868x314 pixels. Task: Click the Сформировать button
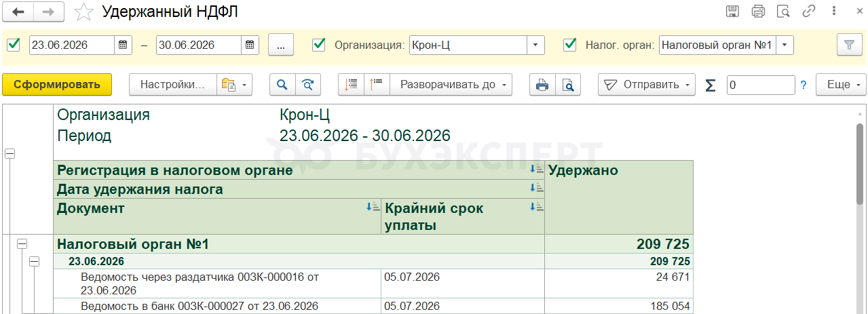(57, 85)
